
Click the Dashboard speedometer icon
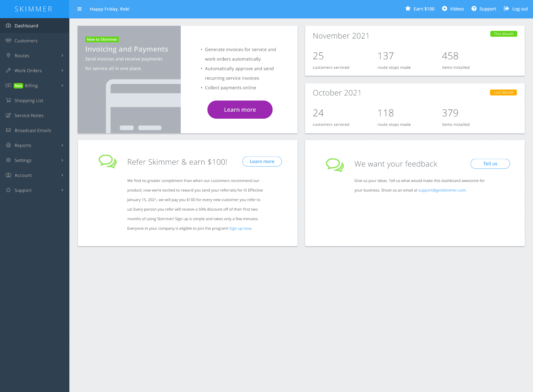point(8,25)
